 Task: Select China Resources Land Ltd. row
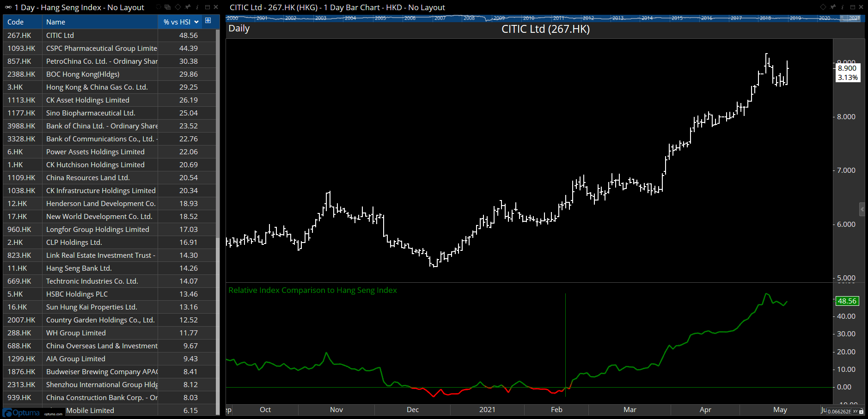[110, 177]
